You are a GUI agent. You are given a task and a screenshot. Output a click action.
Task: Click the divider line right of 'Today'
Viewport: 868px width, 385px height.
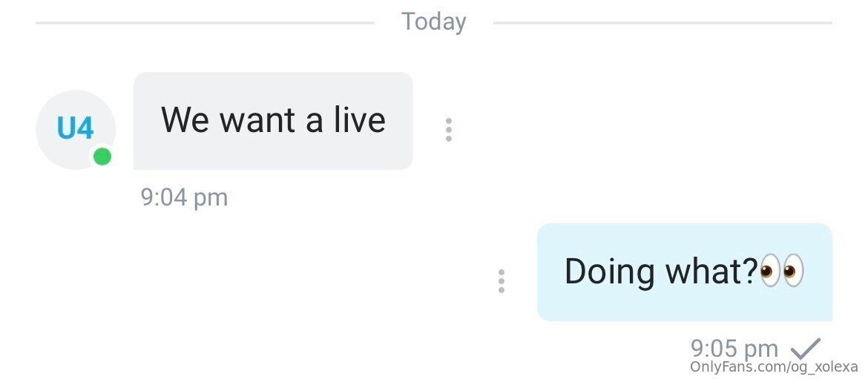coord(662,23)
